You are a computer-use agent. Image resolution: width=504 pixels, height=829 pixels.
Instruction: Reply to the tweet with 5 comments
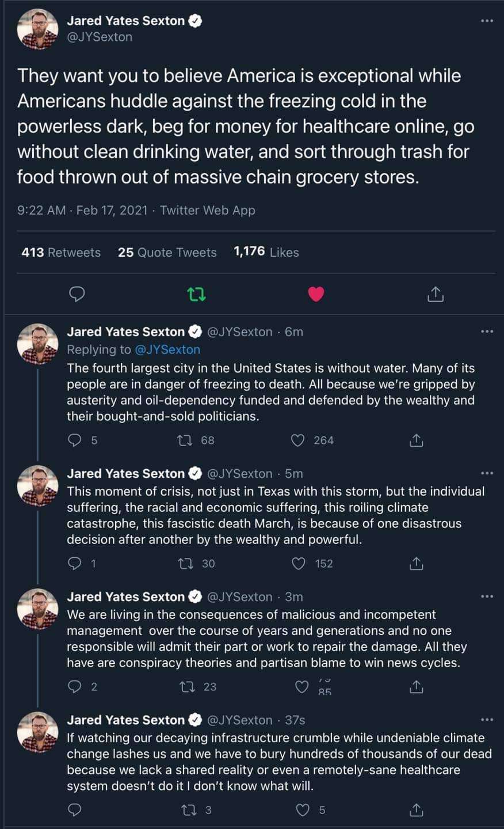[x=75, y=440]
